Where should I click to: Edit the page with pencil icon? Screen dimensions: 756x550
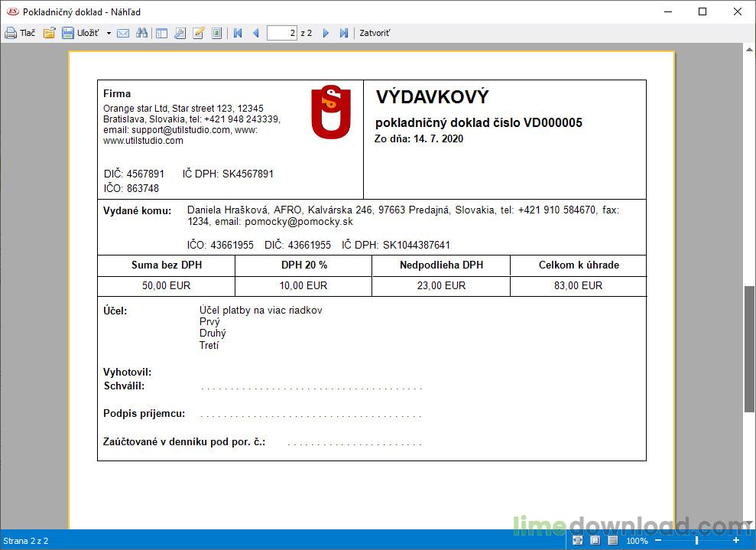coord(199,33)
